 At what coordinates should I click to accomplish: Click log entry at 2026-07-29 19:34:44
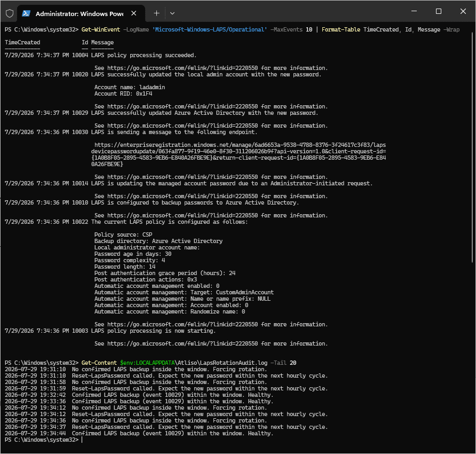[x=139, y=434]
